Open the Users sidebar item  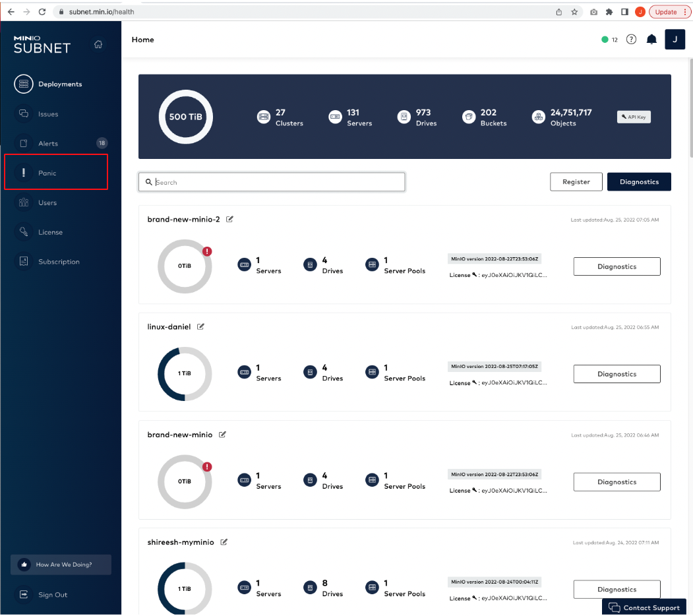[47, 202]
